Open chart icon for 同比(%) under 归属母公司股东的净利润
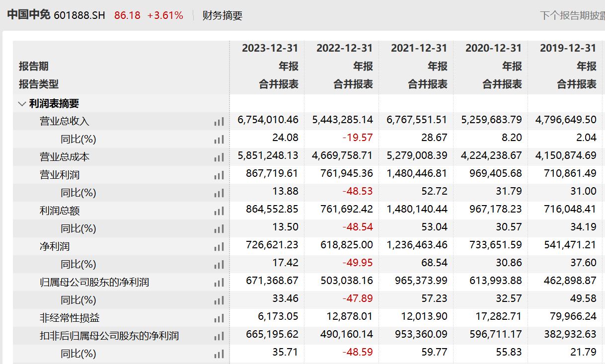Image resolution: width=605 pixels, height=364 pixels. tap(219, 300)
